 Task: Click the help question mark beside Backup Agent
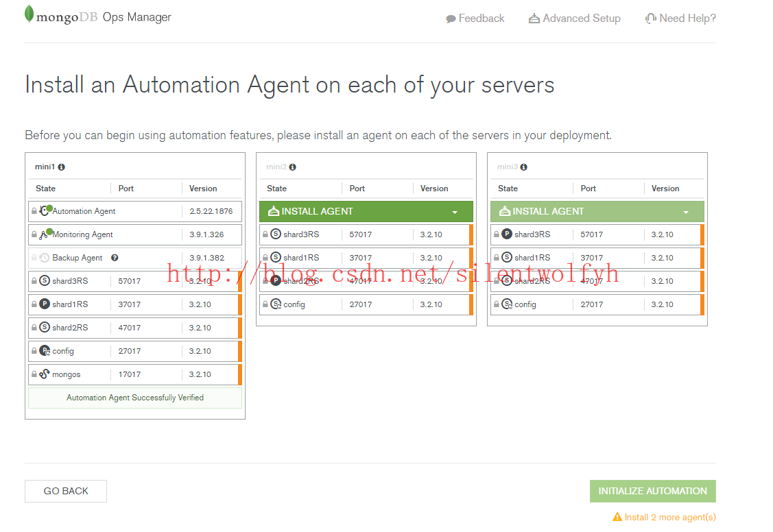115,258
